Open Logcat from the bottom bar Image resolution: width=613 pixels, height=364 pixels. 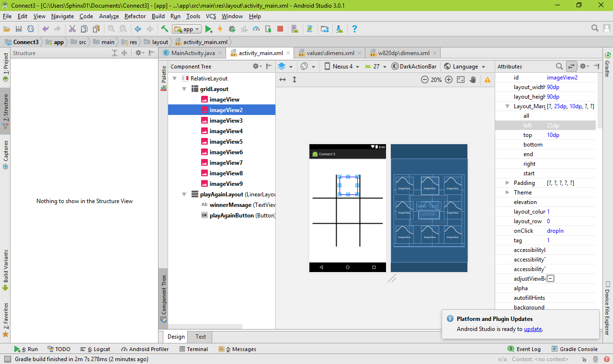pyautogui.click(x=98, y=349)
